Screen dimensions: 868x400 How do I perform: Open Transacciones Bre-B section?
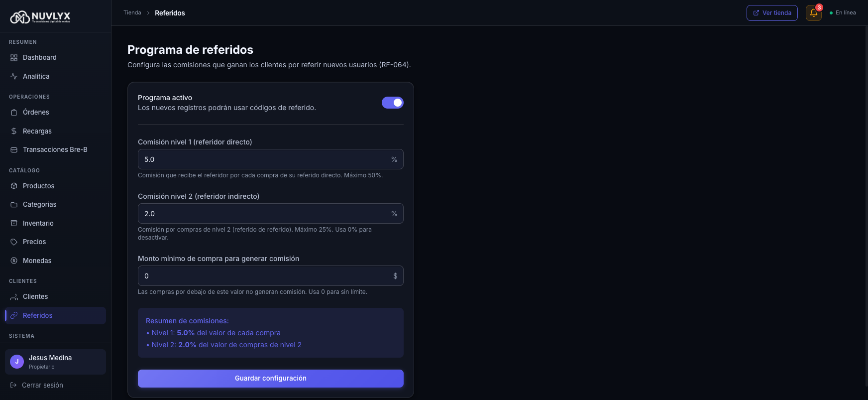coord(55,149)
